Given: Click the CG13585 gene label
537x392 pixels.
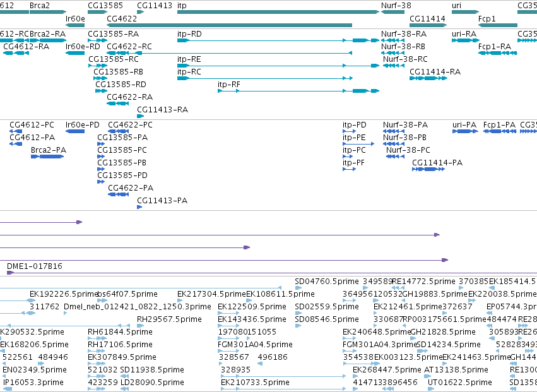Looking at the screenshot, I should point(105,6).
